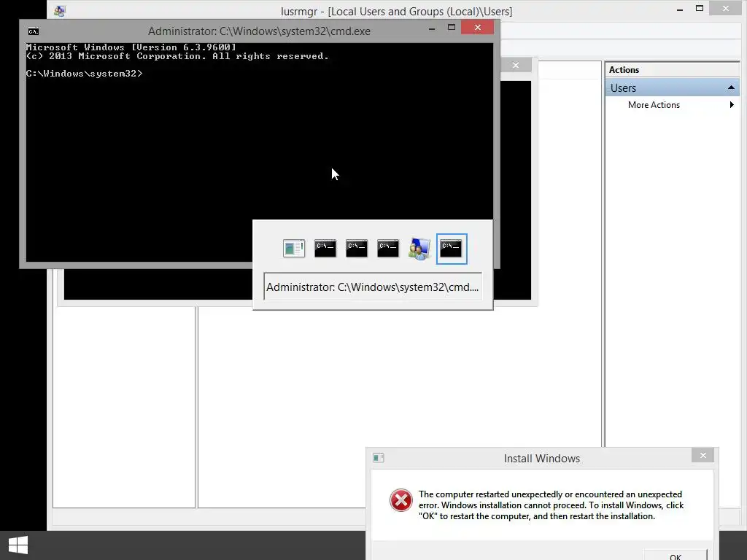Click the task switcher window title label
Screen dimensions: 747x560
(373, 287)
